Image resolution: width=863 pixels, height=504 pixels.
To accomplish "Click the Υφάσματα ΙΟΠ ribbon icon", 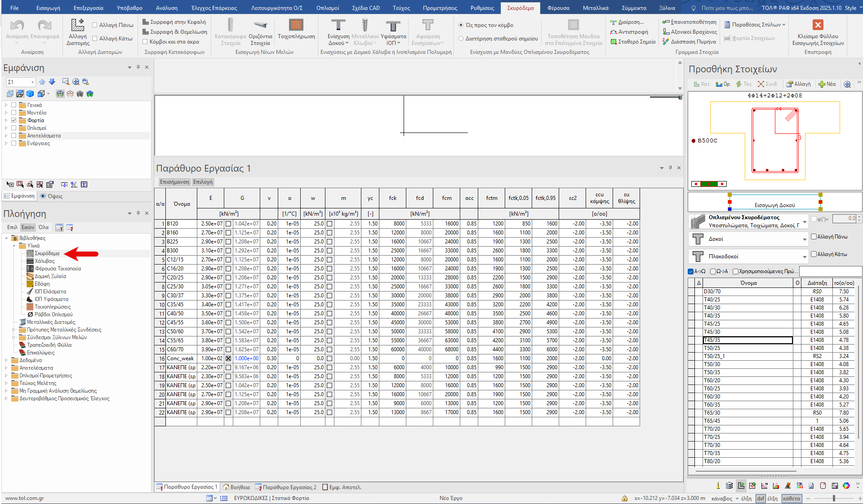I will point(393,26).
